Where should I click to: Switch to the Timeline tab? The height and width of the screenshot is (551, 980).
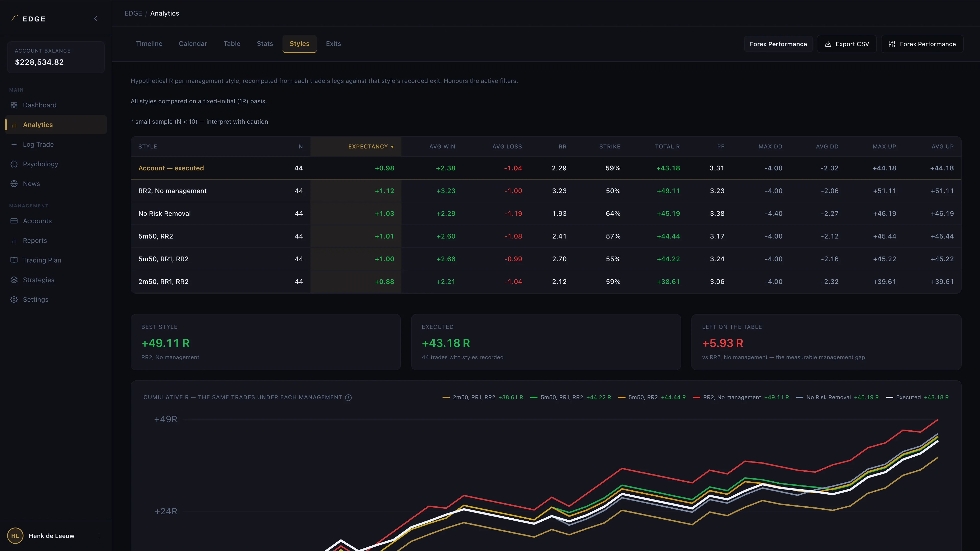(149, 44)
